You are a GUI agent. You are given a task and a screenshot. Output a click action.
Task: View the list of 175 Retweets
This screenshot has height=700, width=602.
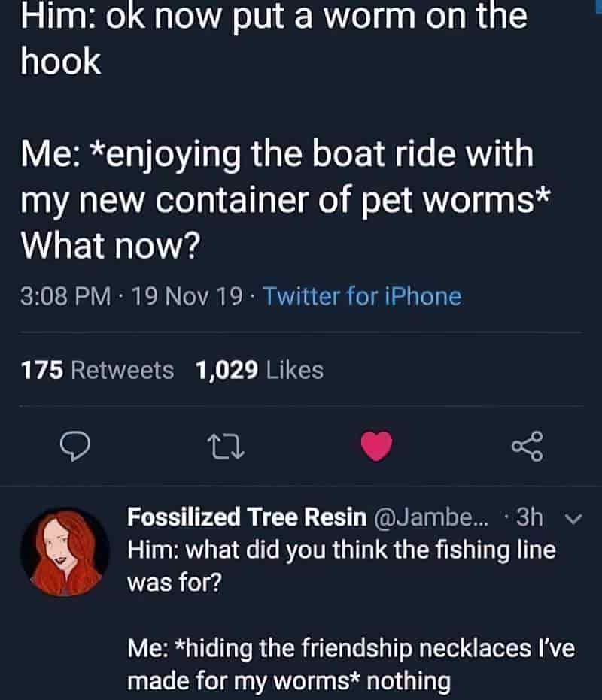pyautogui.click(x=97, y=370)
